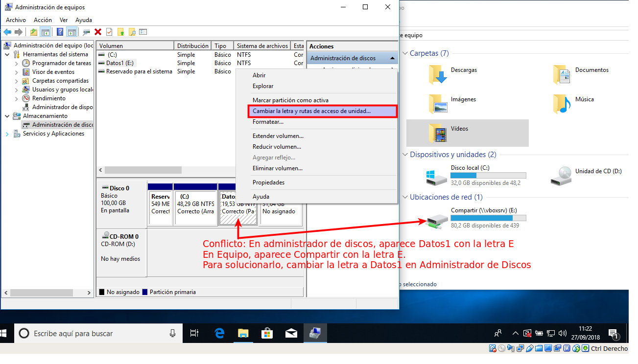Collapse Herramientas del sistema tree node
The width and height of the screenshot is (638, 364).
(x=7, y=54)
